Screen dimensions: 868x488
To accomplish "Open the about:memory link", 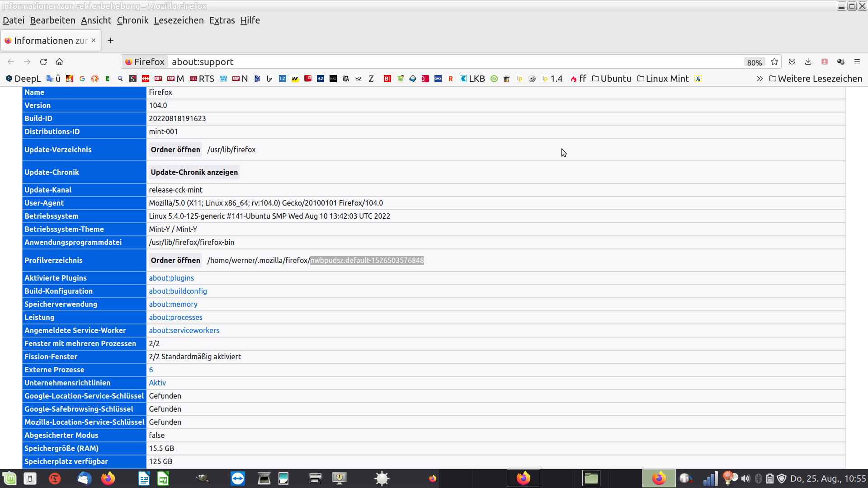I will click(x=173, y=304).
